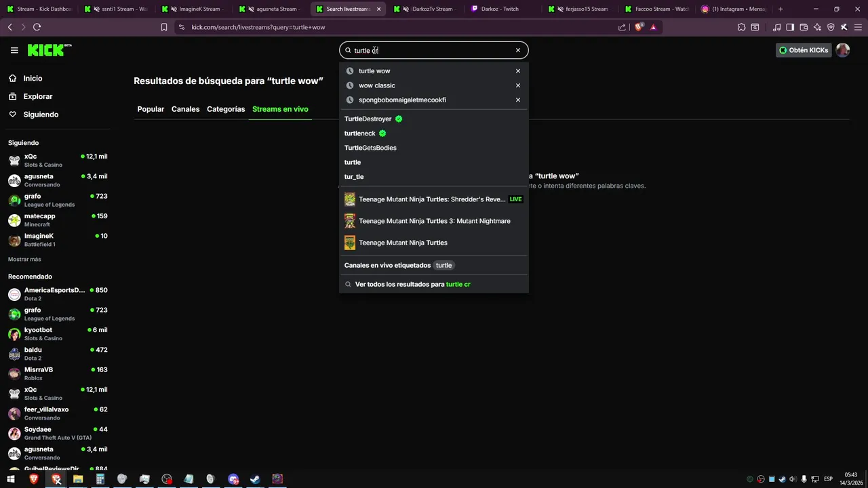
Task: Open Windows Start menu
Action: coord(11,479)
